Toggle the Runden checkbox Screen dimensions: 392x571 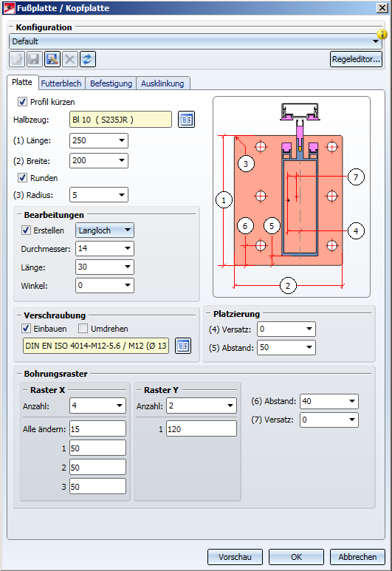pos(23,178)
